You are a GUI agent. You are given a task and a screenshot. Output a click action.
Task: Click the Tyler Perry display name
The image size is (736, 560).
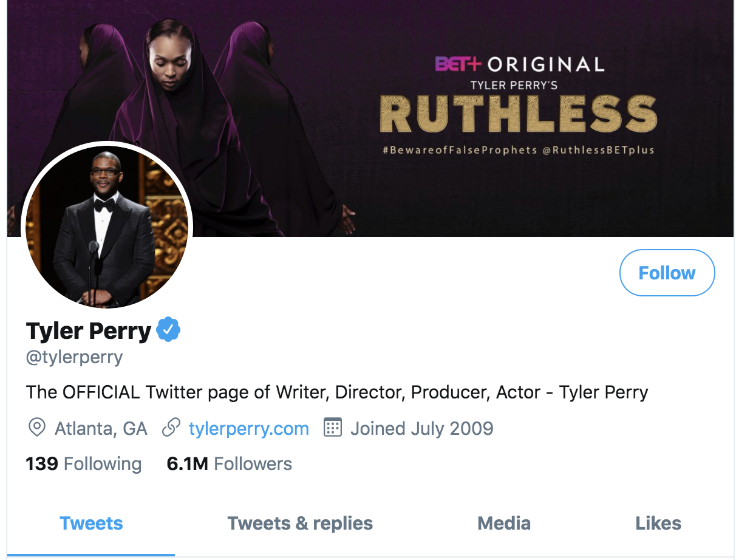pyautogui.click(x=89, y=331)
